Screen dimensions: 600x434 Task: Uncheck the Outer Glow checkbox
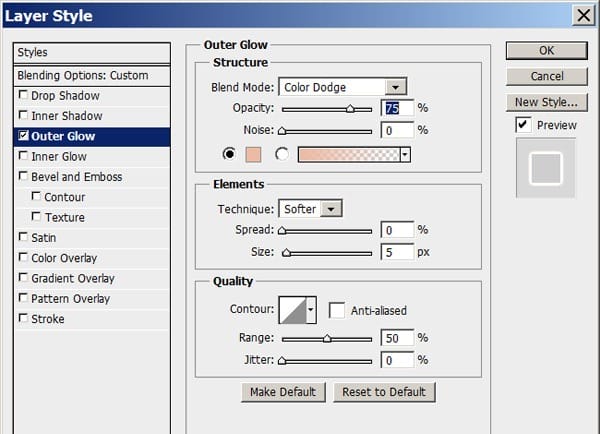[x=23, y=135]
